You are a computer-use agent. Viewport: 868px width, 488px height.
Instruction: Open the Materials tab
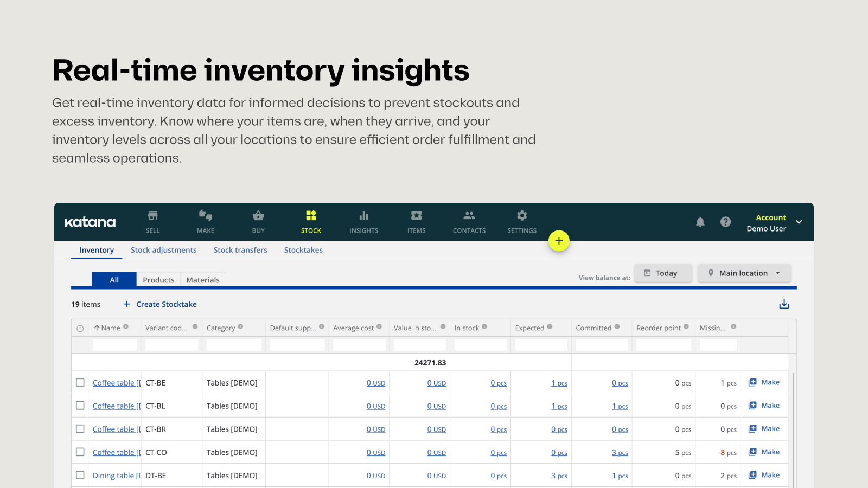click(202, 279)
